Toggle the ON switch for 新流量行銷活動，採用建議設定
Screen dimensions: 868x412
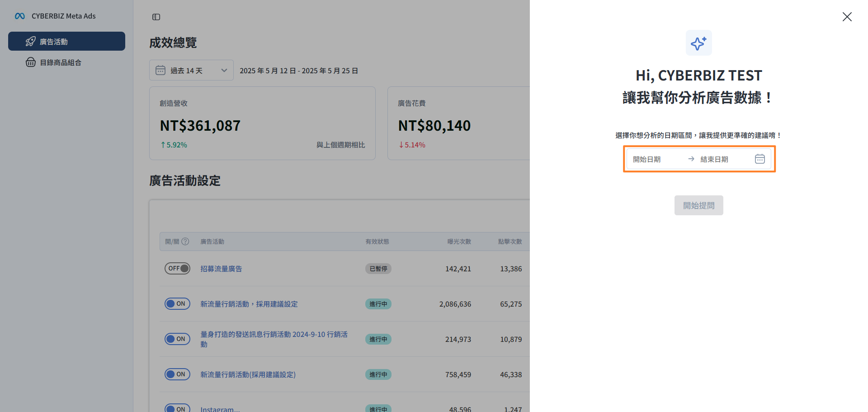click(177, 304)
